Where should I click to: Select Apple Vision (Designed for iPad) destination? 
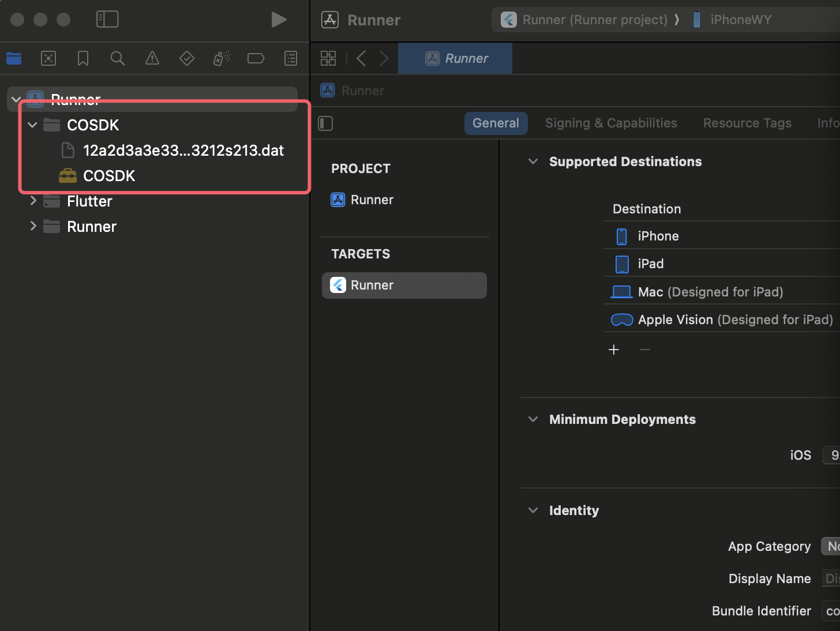(722, 320)
